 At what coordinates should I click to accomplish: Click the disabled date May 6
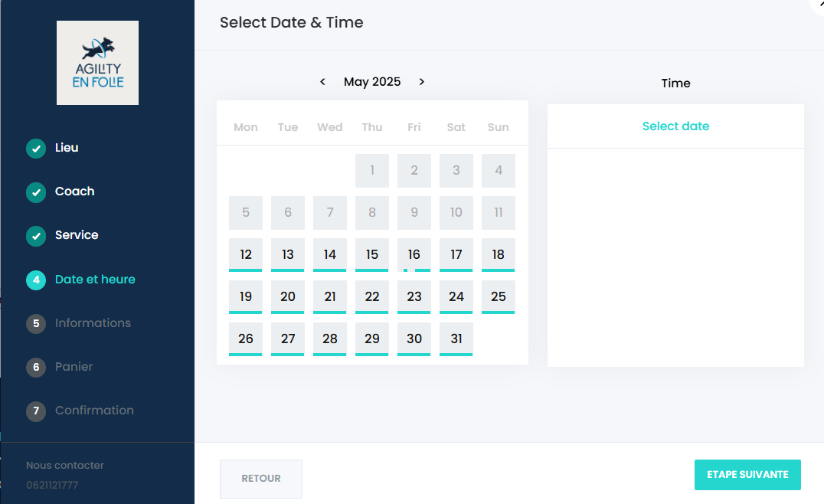click(287, 213)
